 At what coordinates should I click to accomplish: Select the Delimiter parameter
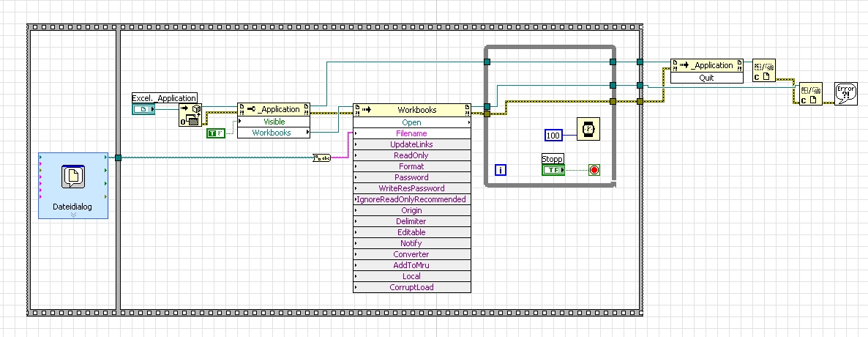[412, 221]
